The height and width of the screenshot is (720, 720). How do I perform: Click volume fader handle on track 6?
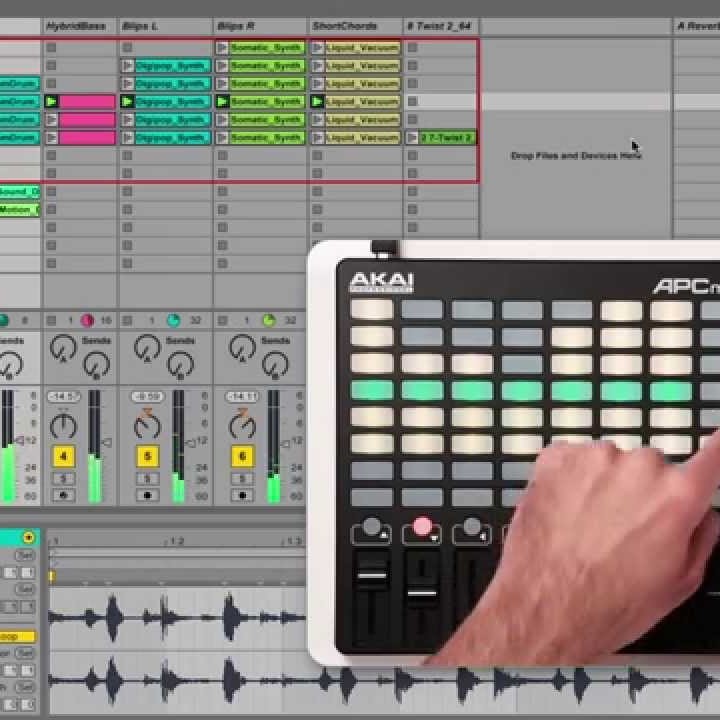point(285,444)
